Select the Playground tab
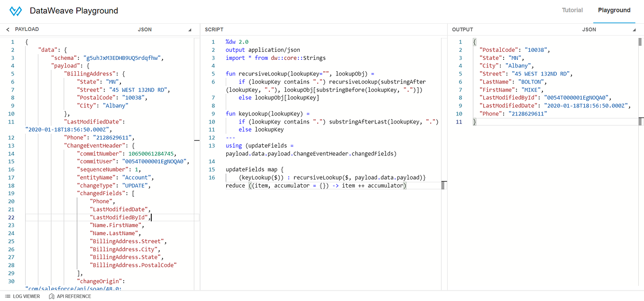Image resolution: width=644 pixels, height=301 pixels. point(614,10)
